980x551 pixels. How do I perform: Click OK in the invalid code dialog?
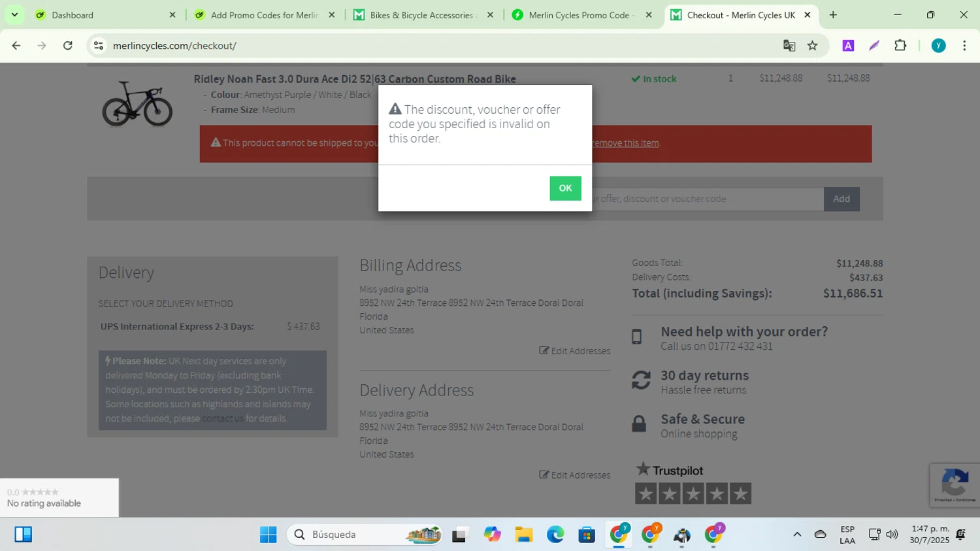[x=565, y=188]
